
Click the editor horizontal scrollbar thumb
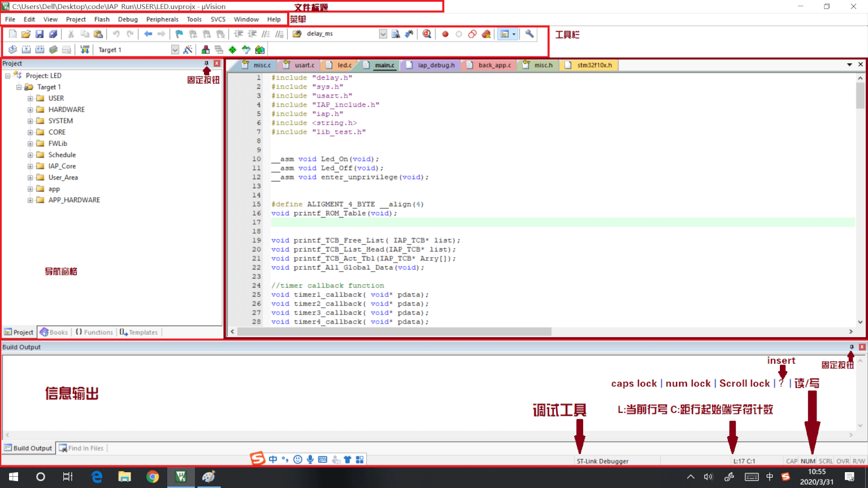394,332
